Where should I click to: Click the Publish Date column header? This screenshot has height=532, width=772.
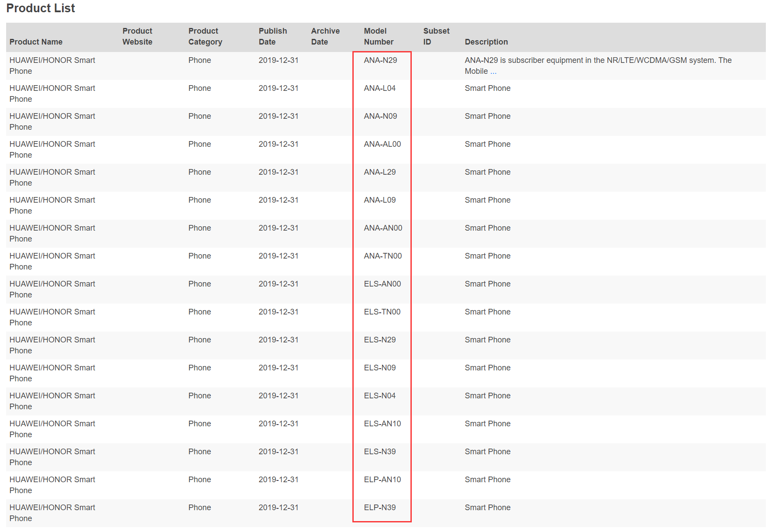pyautogui.click(x=272, y=37)
